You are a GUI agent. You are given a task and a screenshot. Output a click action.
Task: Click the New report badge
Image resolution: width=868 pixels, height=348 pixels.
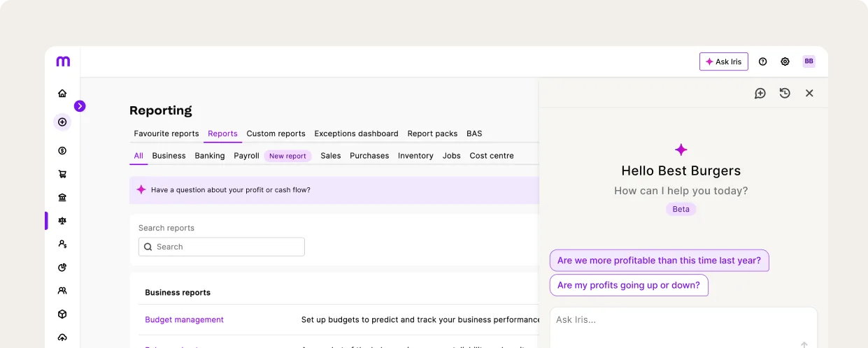click(287, 156)
